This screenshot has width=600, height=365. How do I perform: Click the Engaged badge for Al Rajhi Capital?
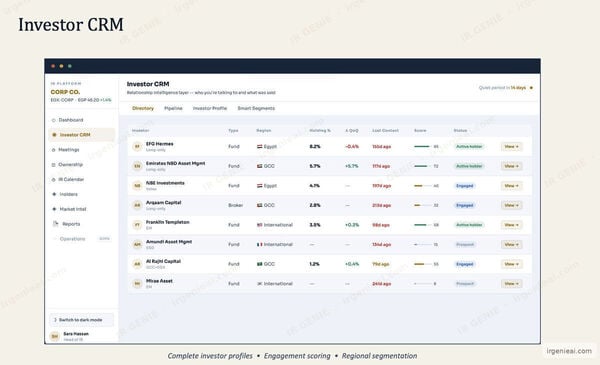[x=465, y=264]
